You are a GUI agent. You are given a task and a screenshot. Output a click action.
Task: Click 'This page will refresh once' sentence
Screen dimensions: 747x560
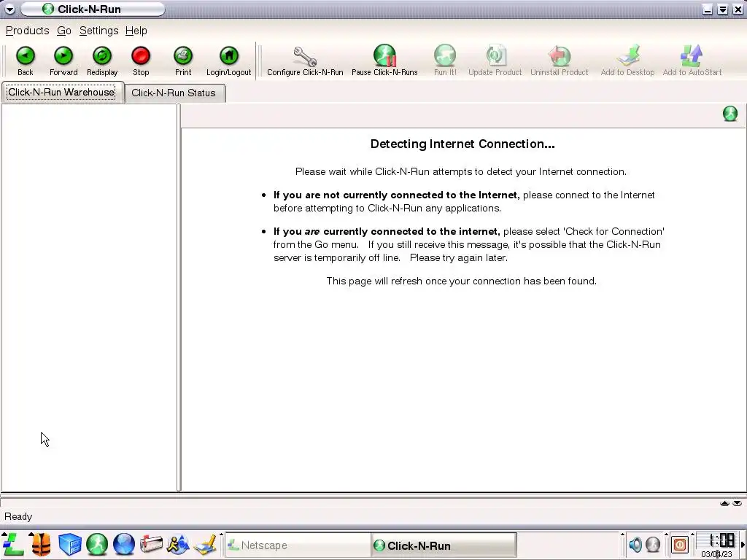point(461,281)
